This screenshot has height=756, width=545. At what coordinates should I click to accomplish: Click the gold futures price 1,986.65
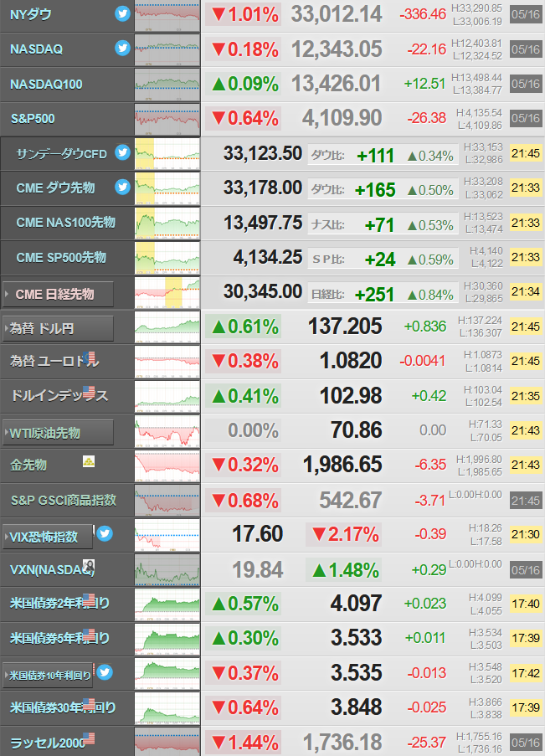(x=342, y=465)
